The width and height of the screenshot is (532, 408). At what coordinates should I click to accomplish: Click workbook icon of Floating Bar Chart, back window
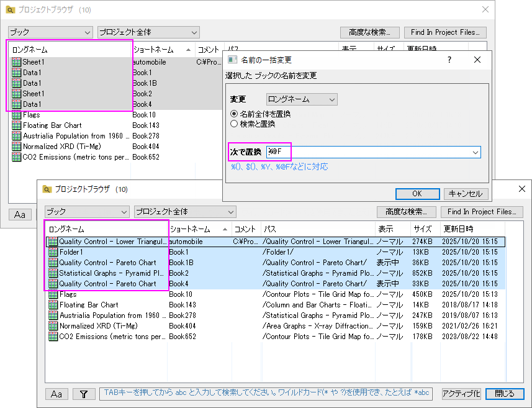pyautogui.click(x=16, y=125)
